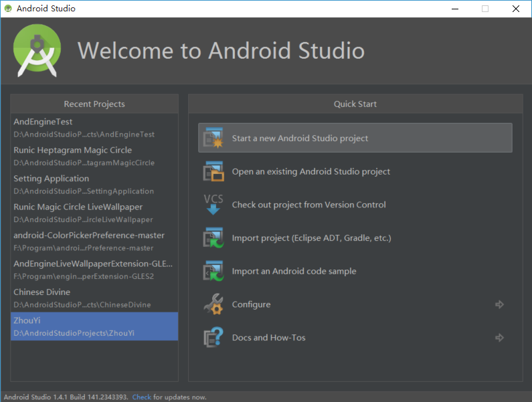Click the Check for updates link
Viewport: 532px width, 402px height.
tap(141, 397)
